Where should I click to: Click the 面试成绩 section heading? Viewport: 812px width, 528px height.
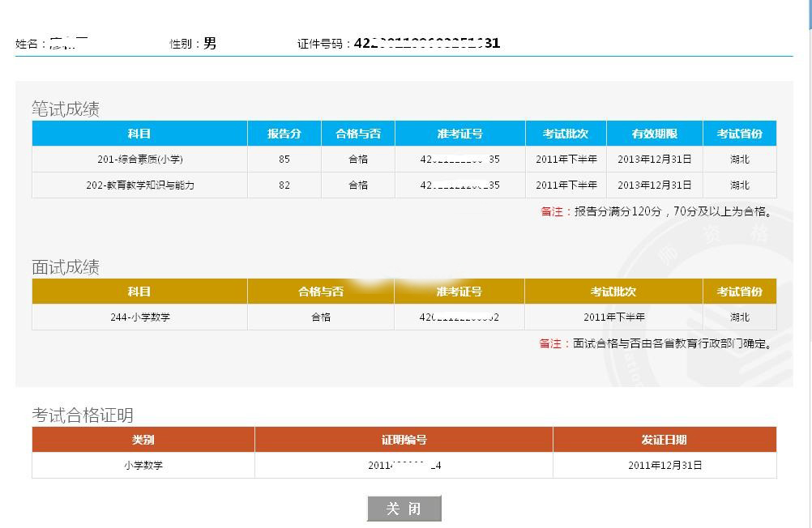(x=66, y=267)
